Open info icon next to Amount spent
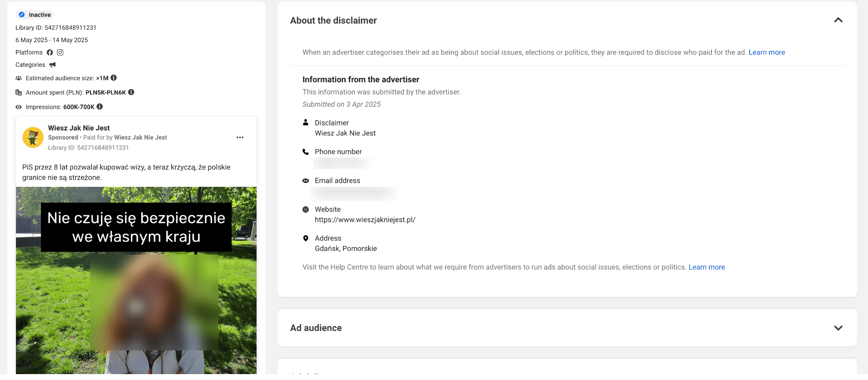This screenshot has height=380, width=868. 131,92
